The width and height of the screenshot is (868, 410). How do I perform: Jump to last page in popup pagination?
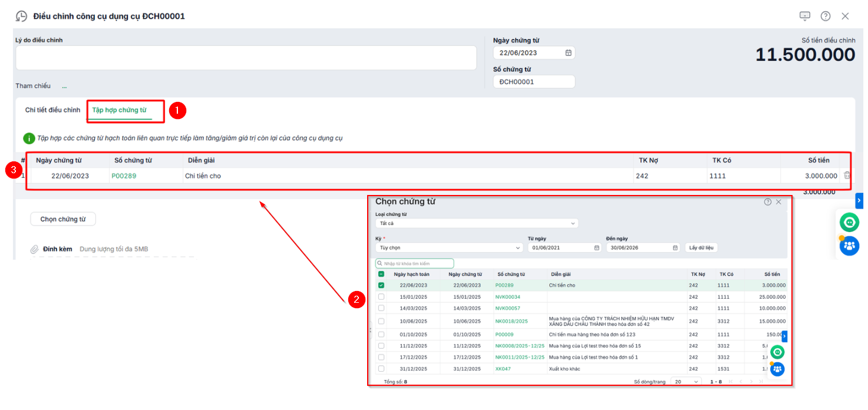click(761, 382)
